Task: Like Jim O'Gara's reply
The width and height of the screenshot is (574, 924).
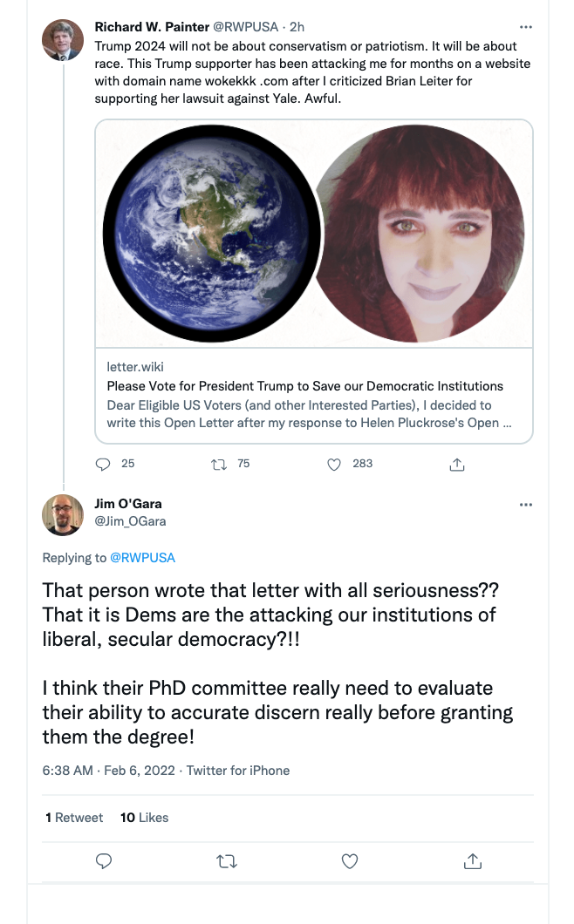Action: coord(350,861)
